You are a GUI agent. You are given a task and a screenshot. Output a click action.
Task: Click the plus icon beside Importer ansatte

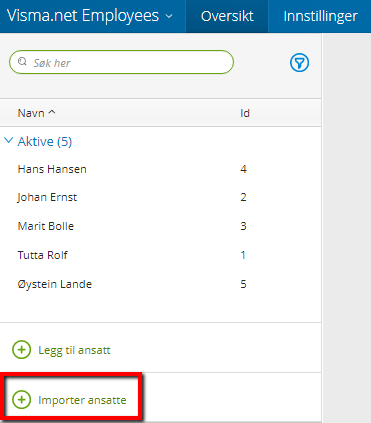coord(22,399)
